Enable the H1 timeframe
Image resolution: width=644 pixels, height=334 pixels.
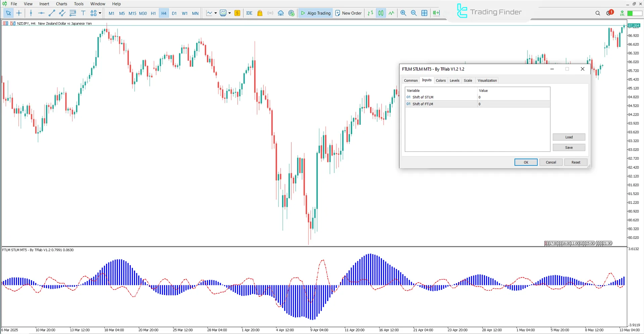(x=153, y=13)
